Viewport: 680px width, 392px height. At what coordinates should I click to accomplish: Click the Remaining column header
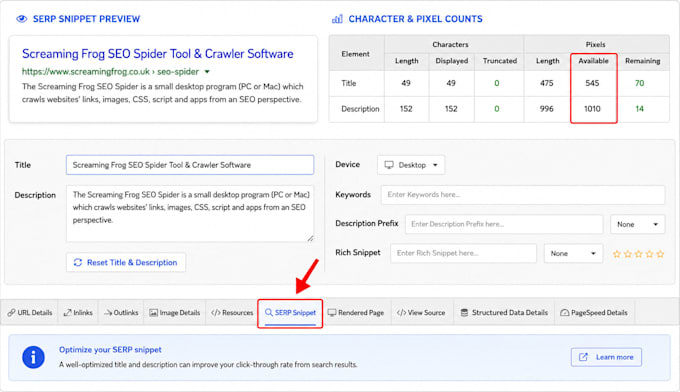click(643, 61)
